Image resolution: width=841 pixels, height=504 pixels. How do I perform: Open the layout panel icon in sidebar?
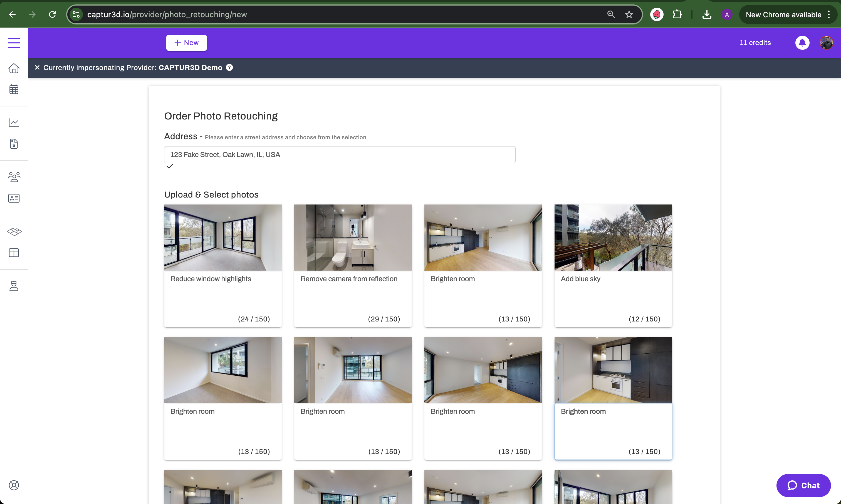pos(14,253)
